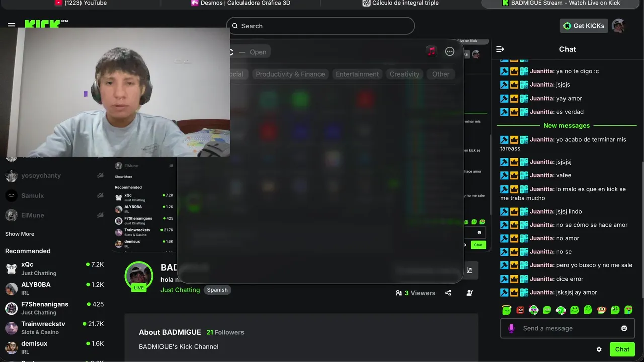Click the 21 Followers text
Image resolution: width=644 pixels, height=362 pixels.
coord(225,332)
